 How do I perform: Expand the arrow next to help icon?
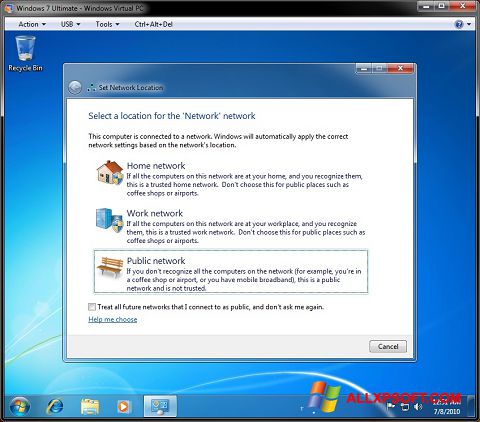click(x=469, y=24)
